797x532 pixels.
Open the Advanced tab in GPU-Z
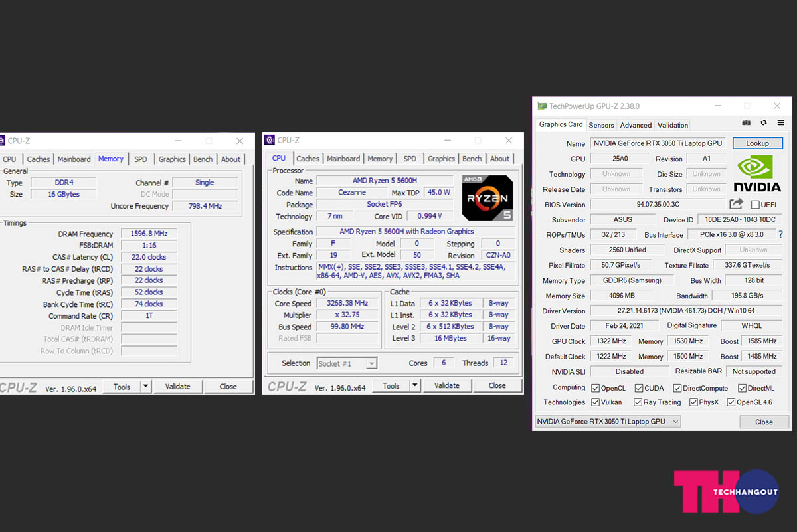pos(636,125)
